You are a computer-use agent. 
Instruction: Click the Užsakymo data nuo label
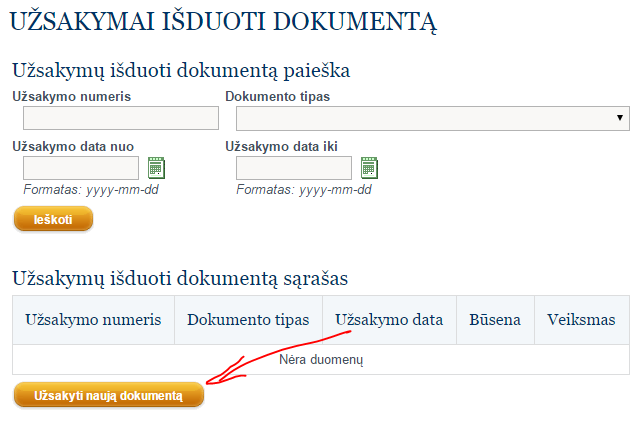[x=73, y=147]
